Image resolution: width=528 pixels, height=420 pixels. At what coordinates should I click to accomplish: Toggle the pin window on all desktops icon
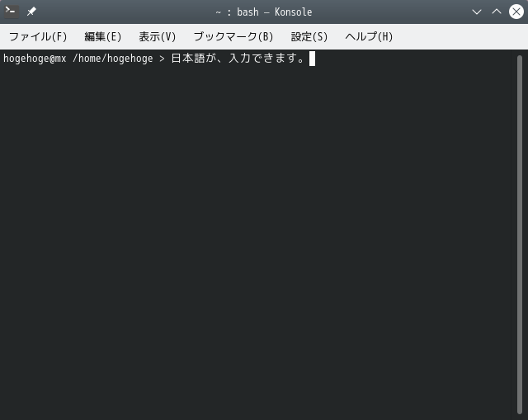(31, 12)
